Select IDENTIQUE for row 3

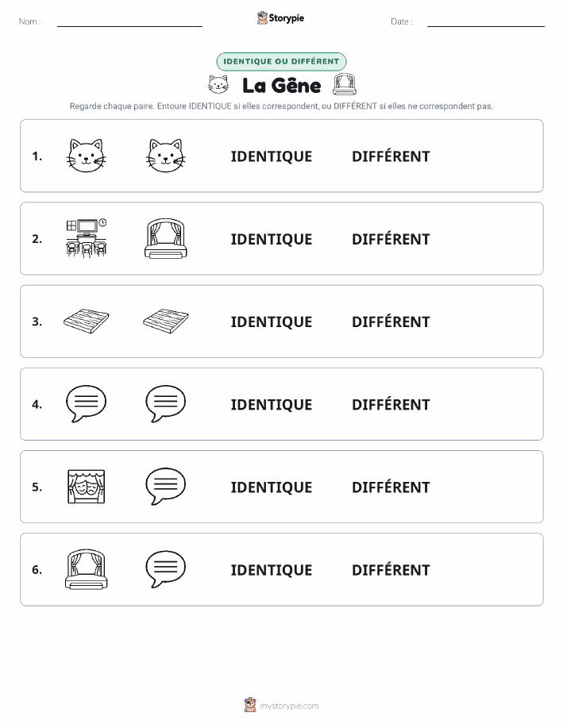tap(272, 322)
